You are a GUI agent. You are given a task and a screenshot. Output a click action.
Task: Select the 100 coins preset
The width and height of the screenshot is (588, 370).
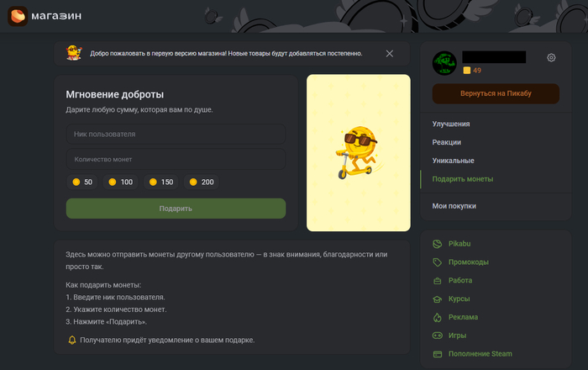(120, 182)
